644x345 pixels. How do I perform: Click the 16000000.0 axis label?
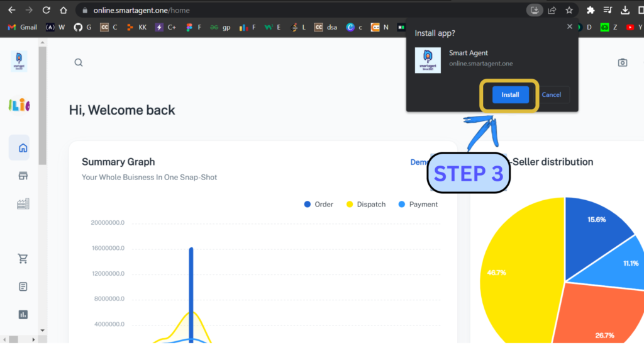pyautogui.click(x=108, y=248)
